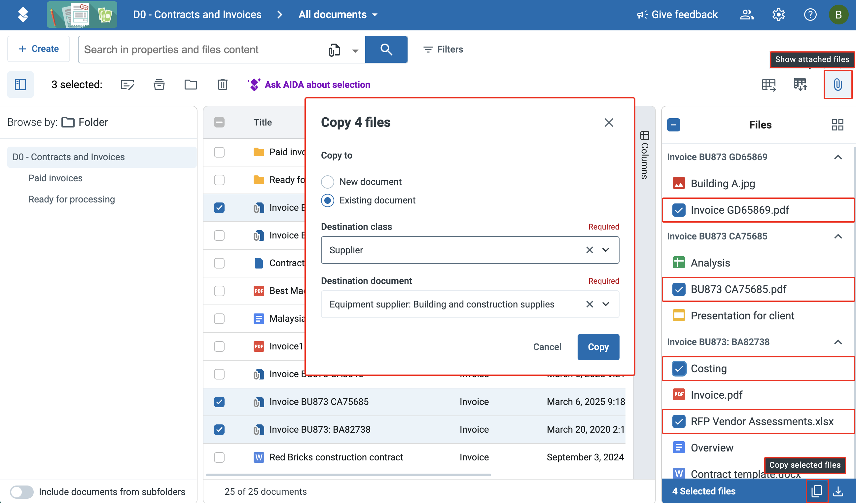This screenshot has height=504, width=856.
Task: Click the export table icon
Action: click(769, 85)
